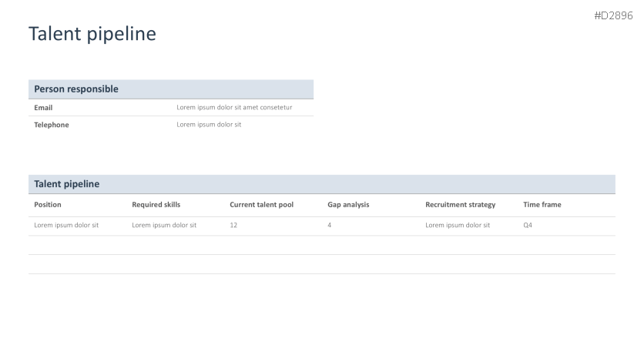Click the Person responsible section header
Viewport: 644px width, 362px height.
76,89
